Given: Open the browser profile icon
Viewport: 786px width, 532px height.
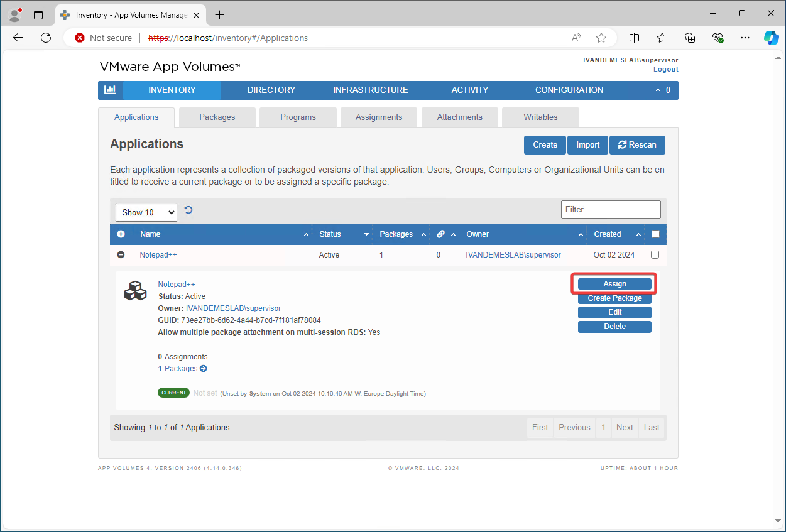Looking at the screenshot, I should pos(15,14).
